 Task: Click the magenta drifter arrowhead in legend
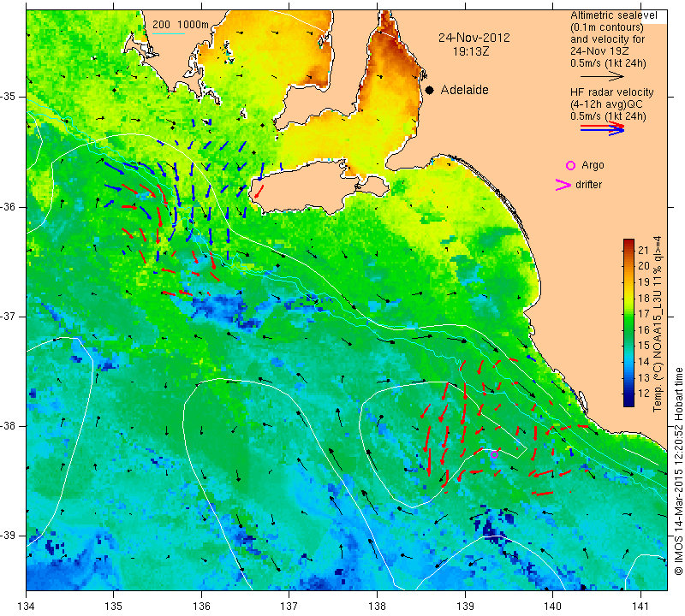pos(563,185)
